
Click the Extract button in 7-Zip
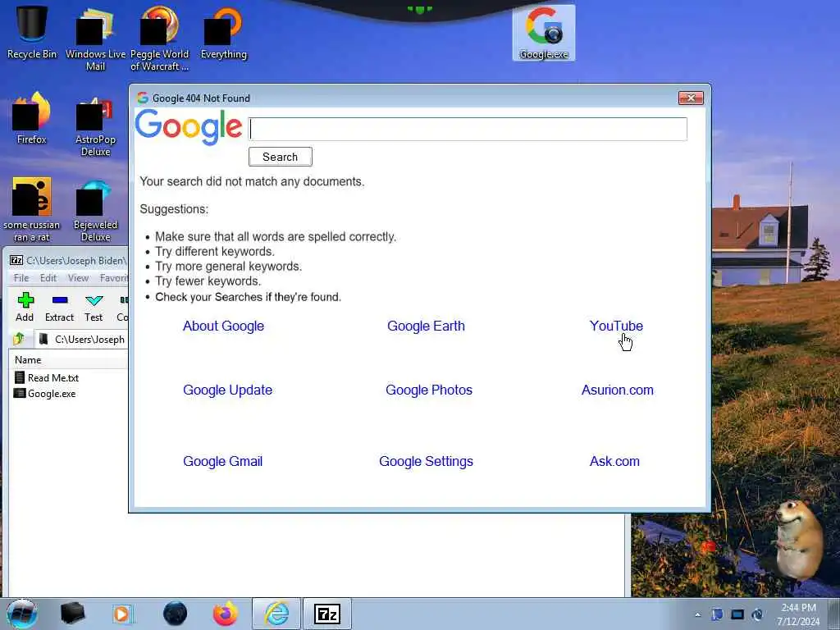[x=59, y=308]
